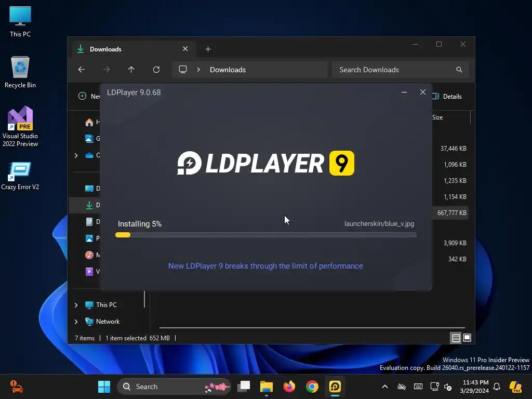Click the Downloads breadcrumb in address bar
Image resolution: width=532 pixels, height=399 pixels.
228,70
